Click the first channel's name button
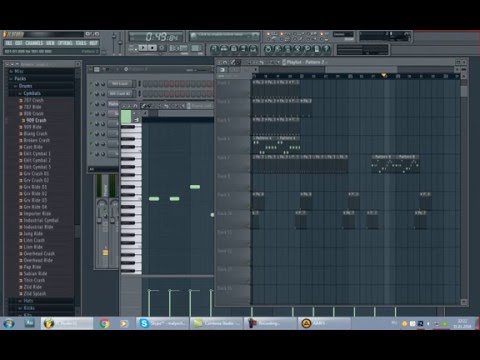The height and width of the screenshot is (360, 480). point(120,84)
